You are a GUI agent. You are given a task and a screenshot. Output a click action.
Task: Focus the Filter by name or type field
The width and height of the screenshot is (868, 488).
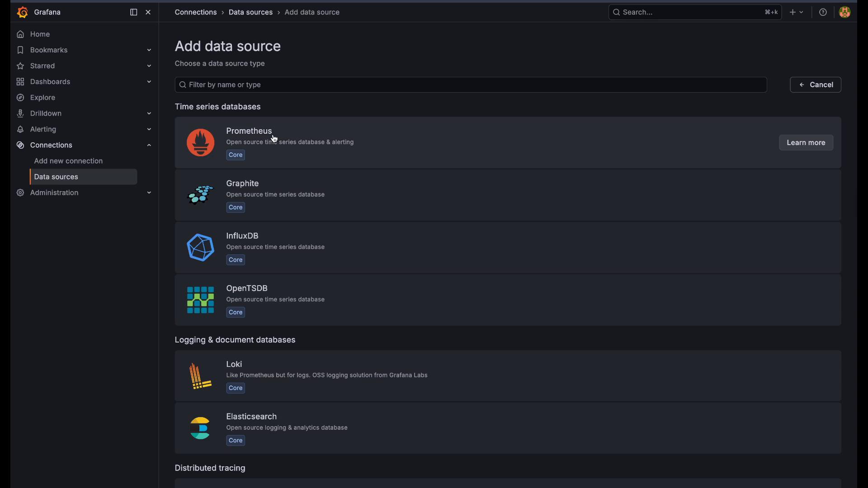click(x=471, y=85)
